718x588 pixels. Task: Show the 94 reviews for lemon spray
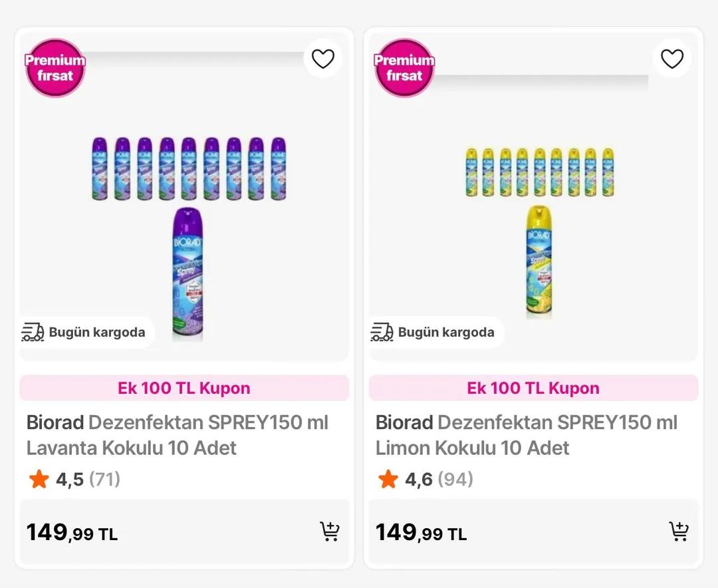pos(455,479)
